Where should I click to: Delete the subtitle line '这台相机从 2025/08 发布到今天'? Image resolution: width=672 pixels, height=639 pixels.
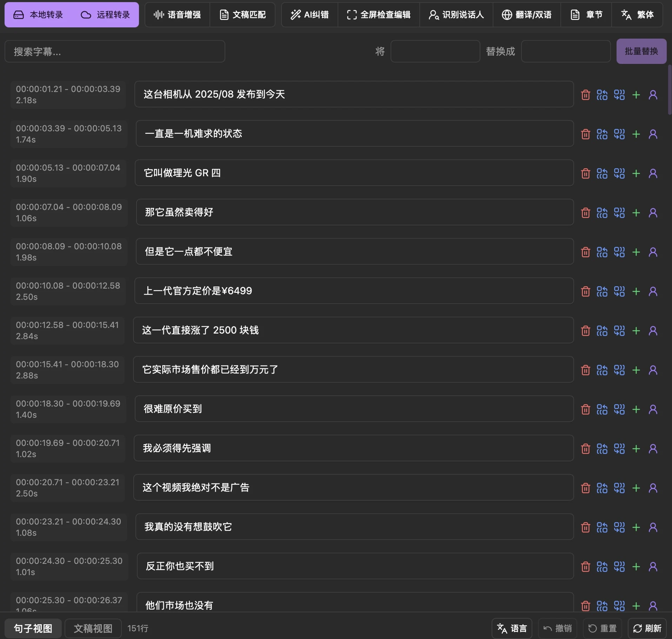(585, 95)
